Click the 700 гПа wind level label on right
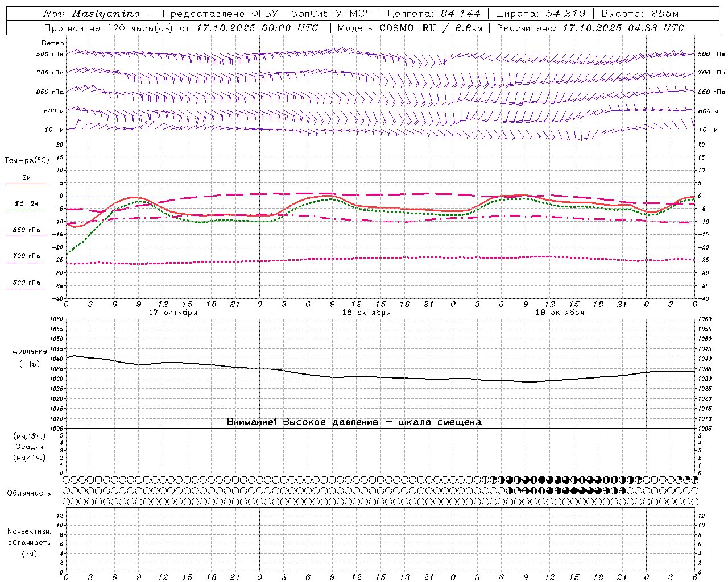Viewport: 728px width, 582px height. pos(712,73)
